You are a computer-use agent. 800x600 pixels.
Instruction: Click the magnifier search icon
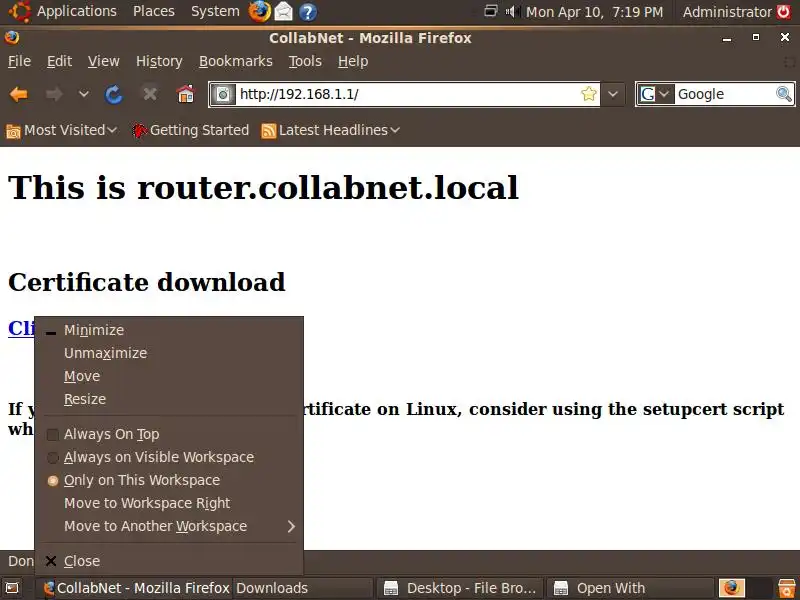(x=784, y=94)
